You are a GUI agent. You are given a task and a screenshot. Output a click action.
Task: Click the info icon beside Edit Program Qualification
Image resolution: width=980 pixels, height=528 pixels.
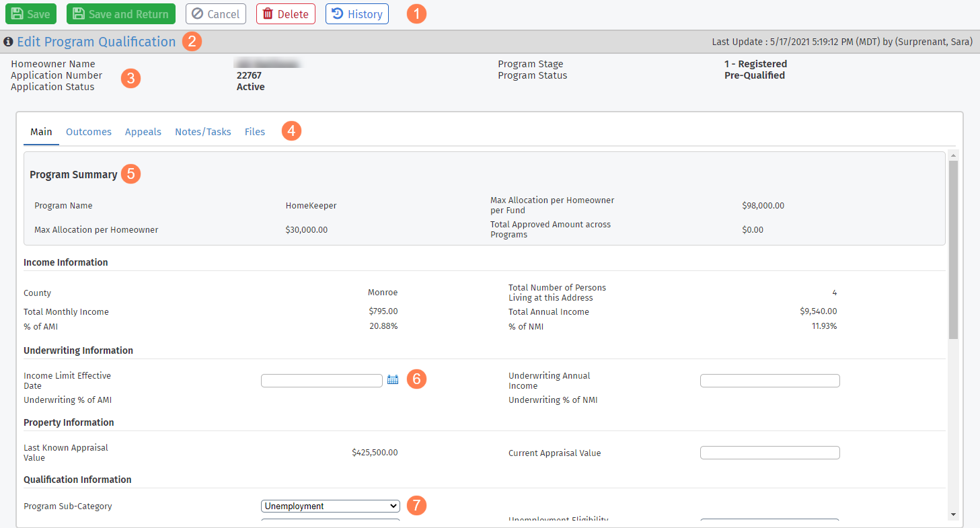[9, 42]
